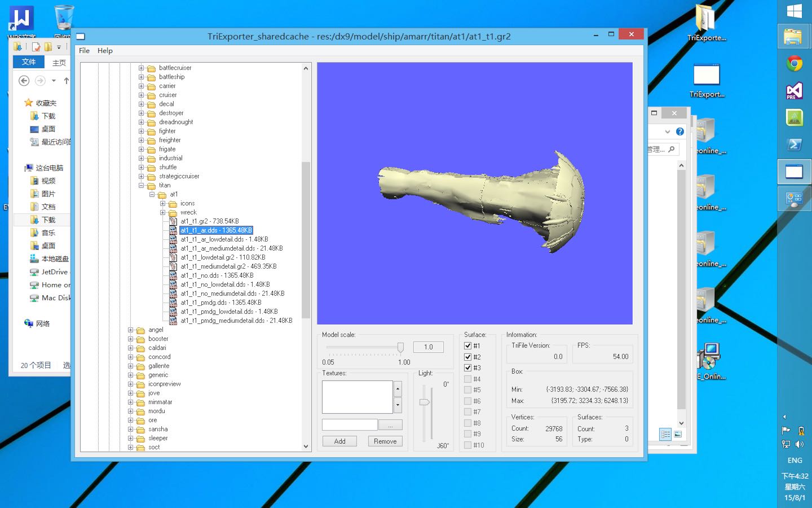Viewport: 812px width, 508px height.
Task: Expand the dreadnought folder node
Action: pyautogui.click(x=142, y=122)
